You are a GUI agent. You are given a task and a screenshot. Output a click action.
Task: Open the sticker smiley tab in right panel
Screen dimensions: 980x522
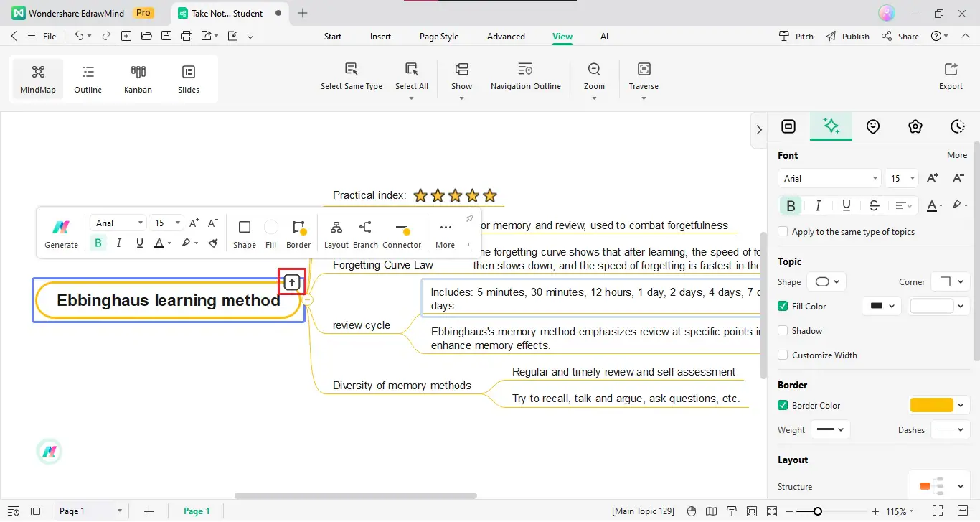(x=873, y=126)
